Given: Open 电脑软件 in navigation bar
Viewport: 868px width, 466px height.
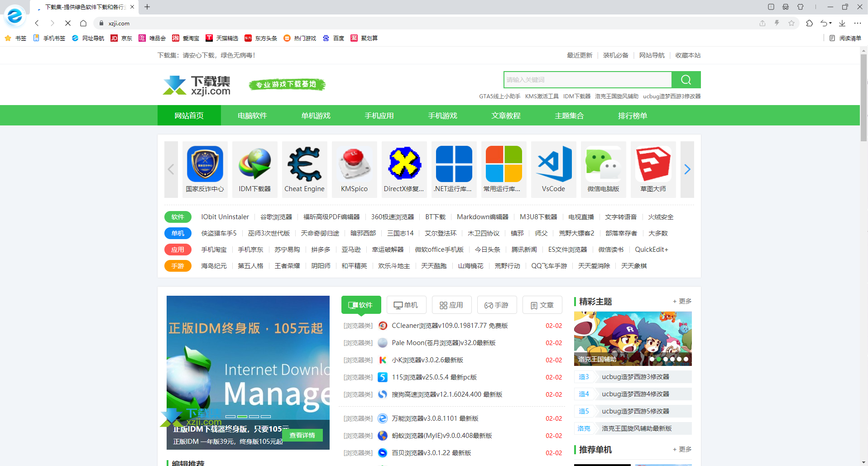Looking at the screenshot, I should click(253, 115).
